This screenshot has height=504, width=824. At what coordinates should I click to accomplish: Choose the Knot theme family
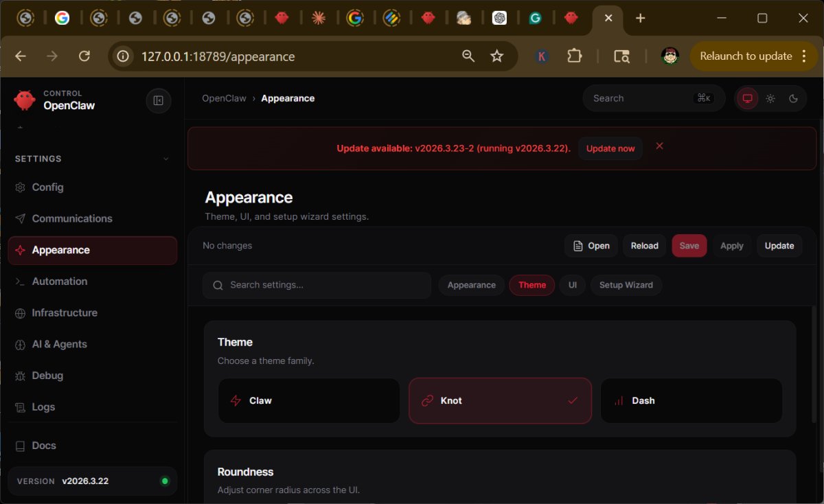[500, 400]
